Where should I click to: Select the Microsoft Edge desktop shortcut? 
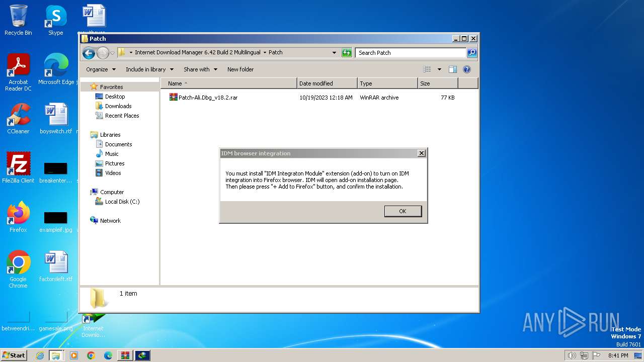pyautogui.click(x=56, y=69)
